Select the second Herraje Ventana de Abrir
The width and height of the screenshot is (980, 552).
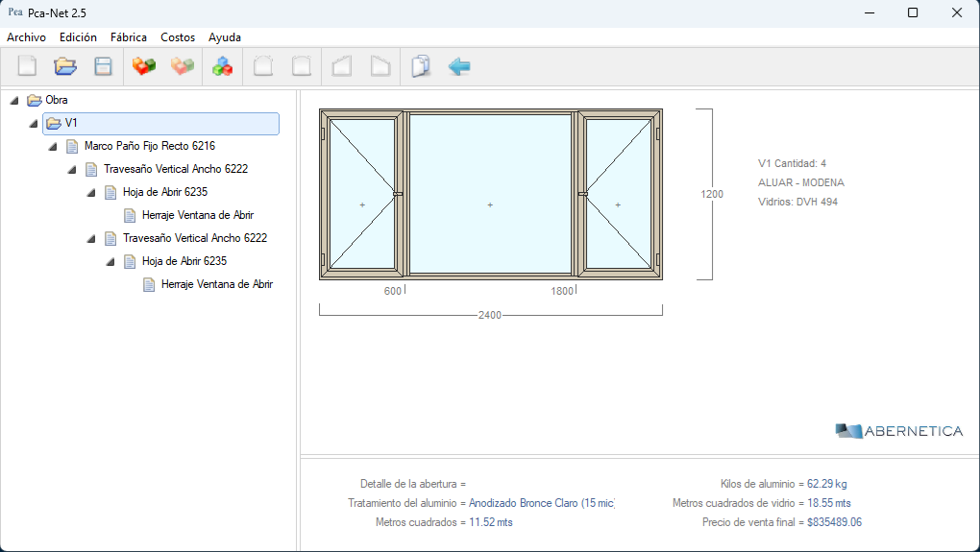click(x=217, y=285)
